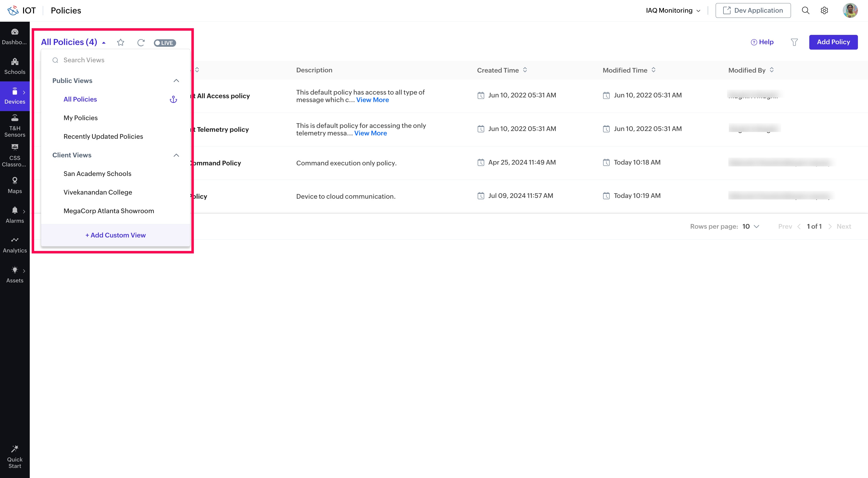868x478 pixels.
Task: Open the filter funnel icon
Action: [794, 42]
